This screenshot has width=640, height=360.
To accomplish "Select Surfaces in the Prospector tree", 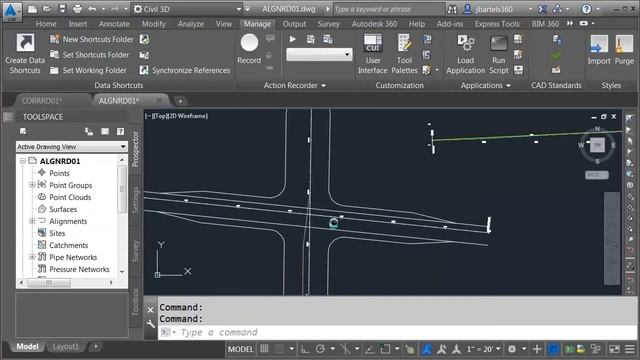I will click(63, 209).
